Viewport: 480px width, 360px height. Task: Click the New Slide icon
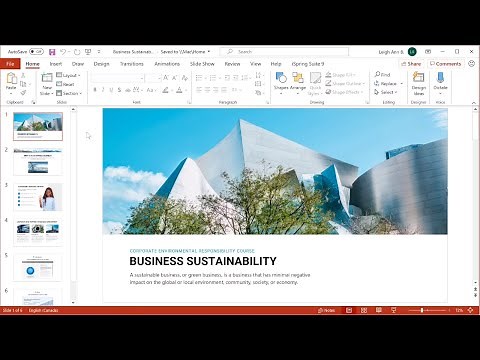[47, 78]
